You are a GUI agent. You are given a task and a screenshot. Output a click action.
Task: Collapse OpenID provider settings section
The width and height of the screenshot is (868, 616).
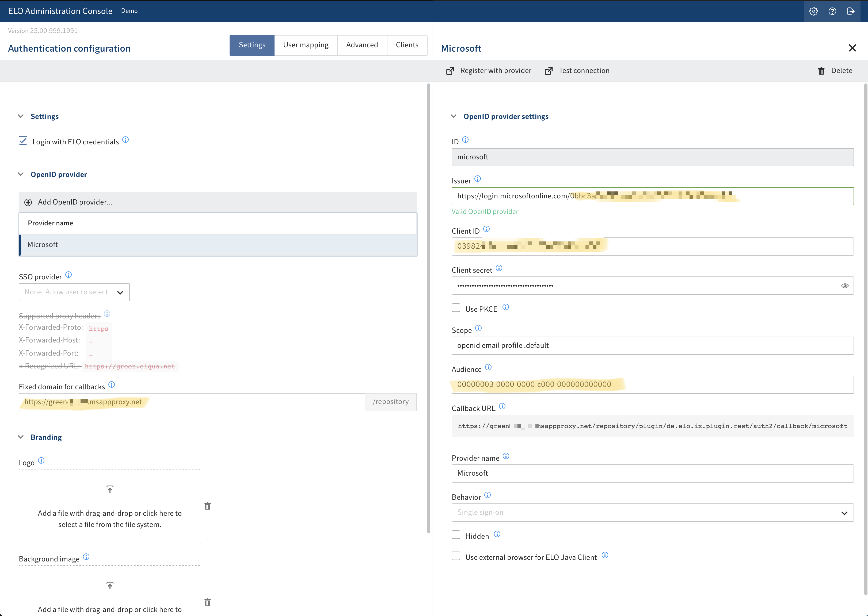[454, 116]
